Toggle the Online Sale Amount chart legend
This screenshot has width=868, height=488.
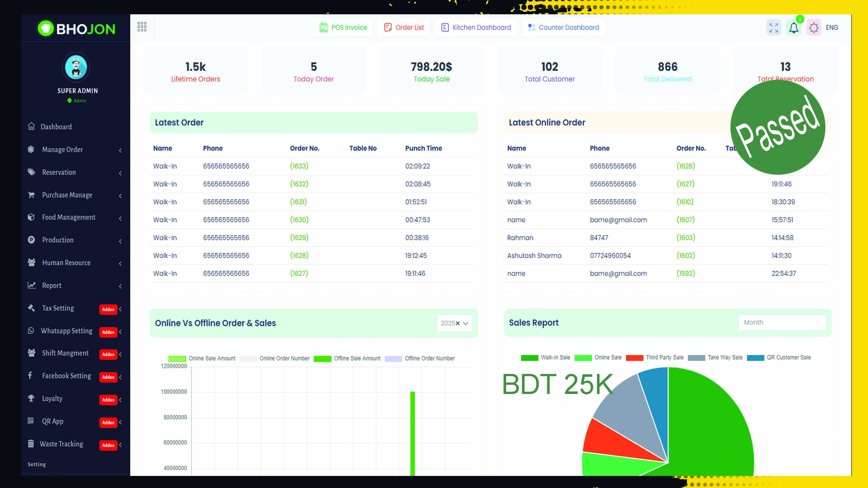click(x=201, y=358)
